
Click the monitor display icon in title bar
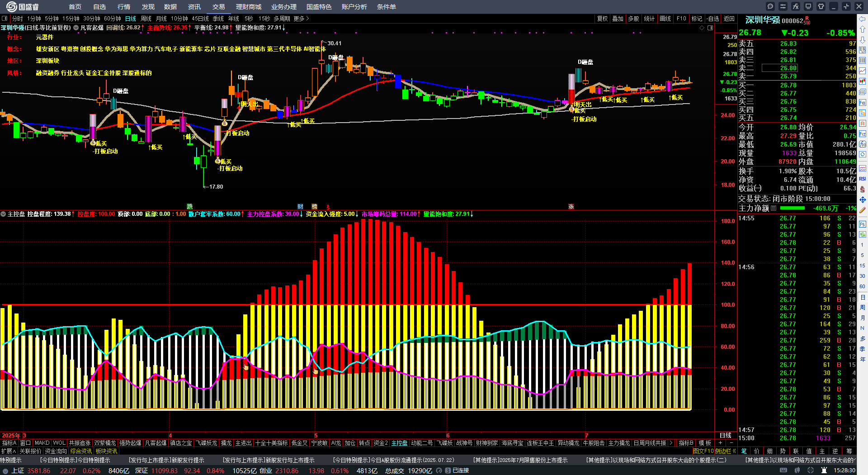(808, 6)
